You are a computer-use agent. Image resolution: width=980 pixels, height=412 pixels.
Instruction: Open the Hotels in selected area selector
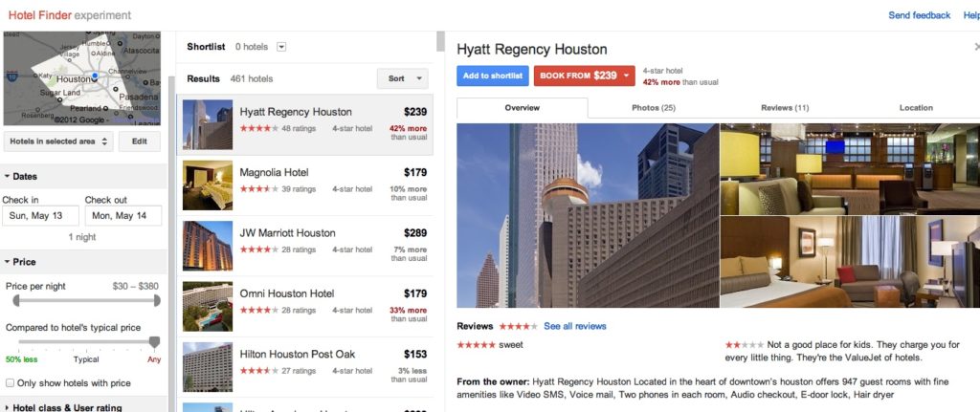pyautogui.click(x=58, y=141)
